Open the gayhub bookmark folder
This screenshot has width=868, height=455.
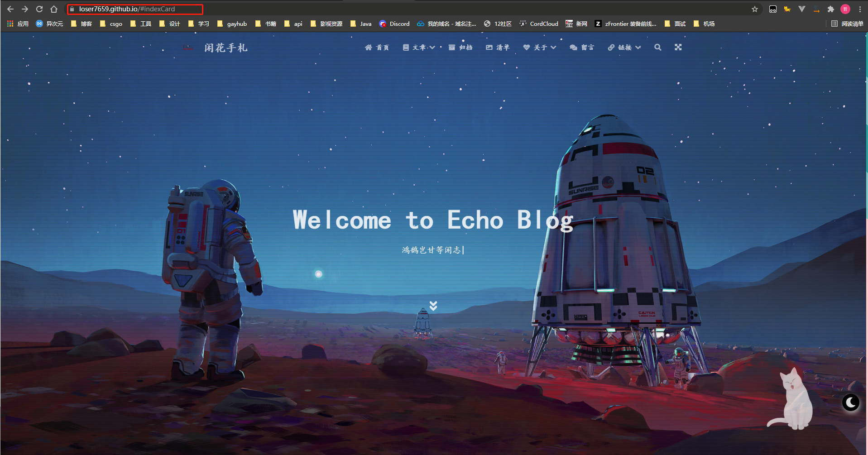(232, 24)
